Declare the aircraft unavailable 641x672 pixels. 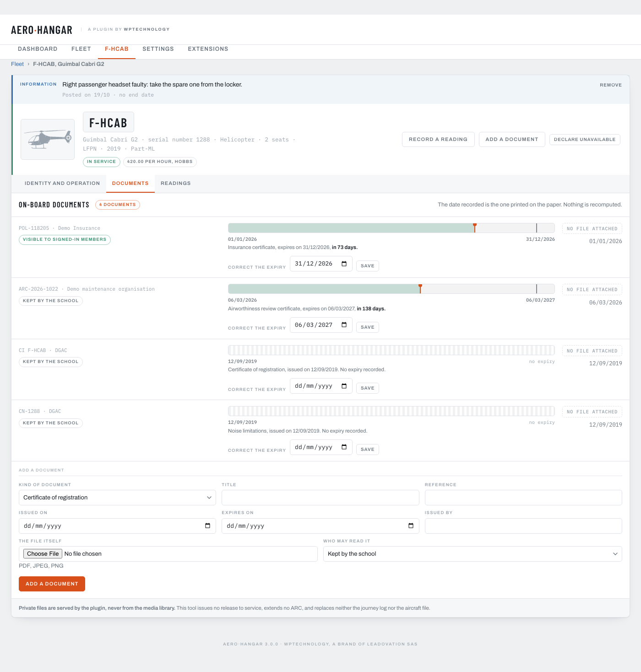pos(585,140)
